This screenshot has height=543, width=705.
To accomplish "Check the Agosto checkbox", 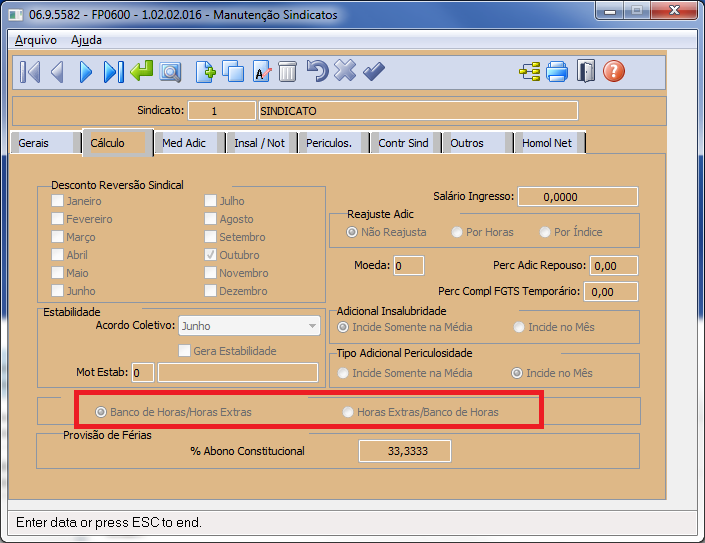I will 210,218.
